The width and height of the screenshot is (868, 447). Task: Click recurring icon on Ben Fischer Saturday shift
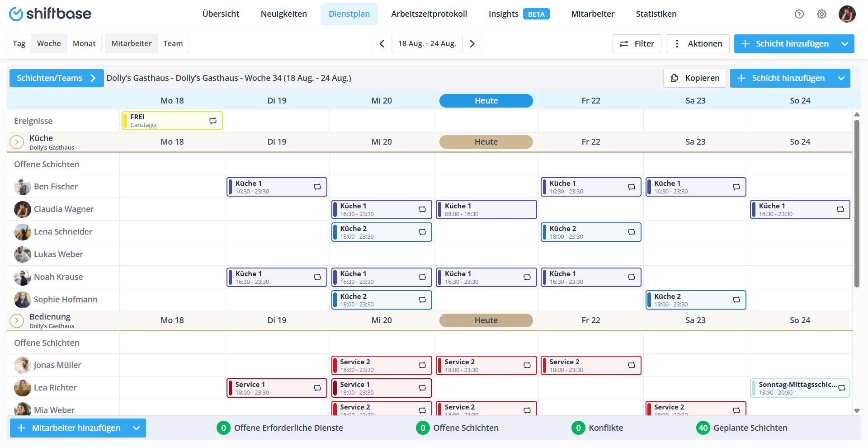(x=736, y=187)
